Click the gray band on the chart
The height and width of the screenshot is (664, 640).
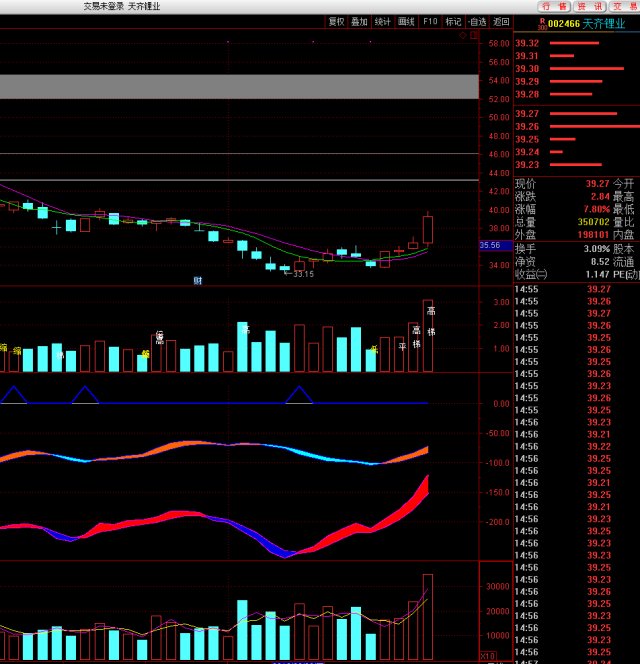(x=240, y=86)
